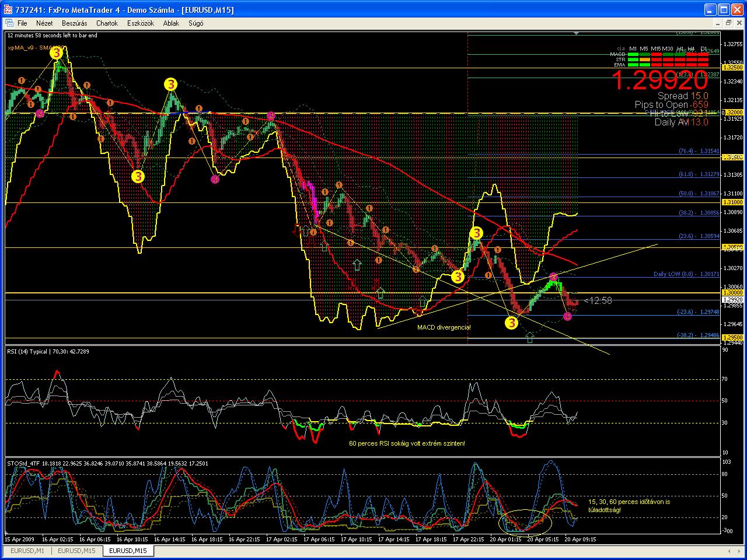747x560 pixels.
Task: Open the Nézet menu
Action: point(44,23)
